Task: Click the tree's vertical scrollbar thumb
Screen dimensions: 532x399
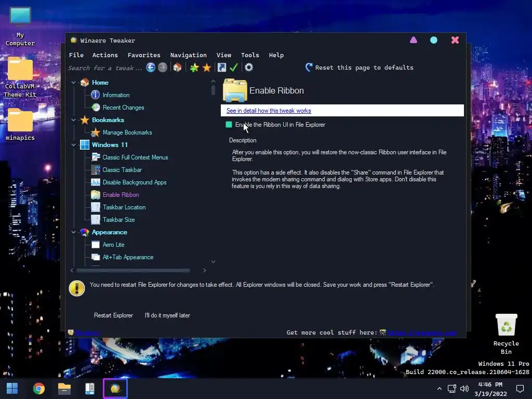Action: 213,90
